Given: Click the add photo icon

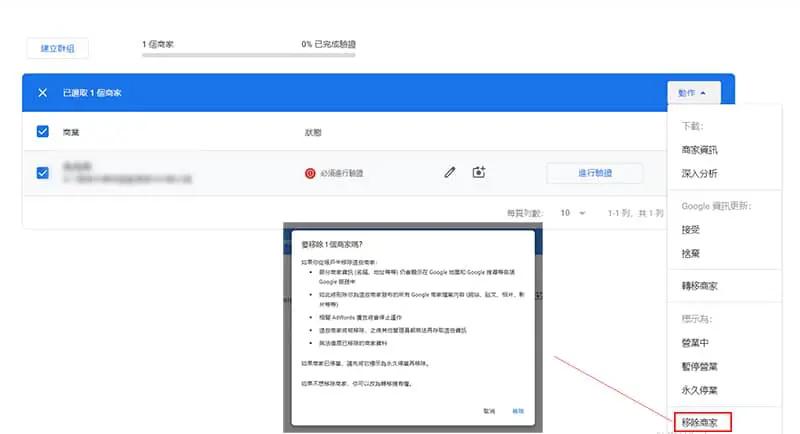Looking at the screenshot, I should [479, 172].
